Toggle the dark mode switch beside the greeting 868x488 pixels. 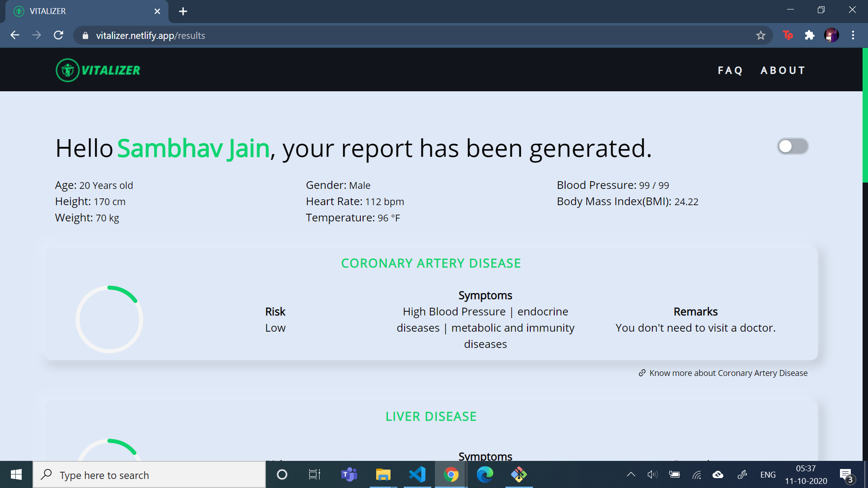coord(793,146)
